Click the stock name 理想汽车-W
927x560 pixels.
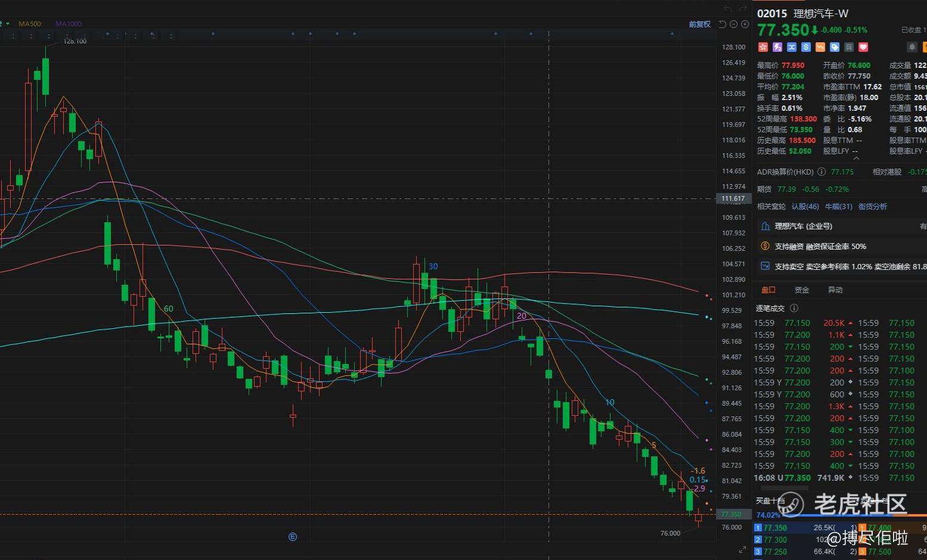coord(821,14)
